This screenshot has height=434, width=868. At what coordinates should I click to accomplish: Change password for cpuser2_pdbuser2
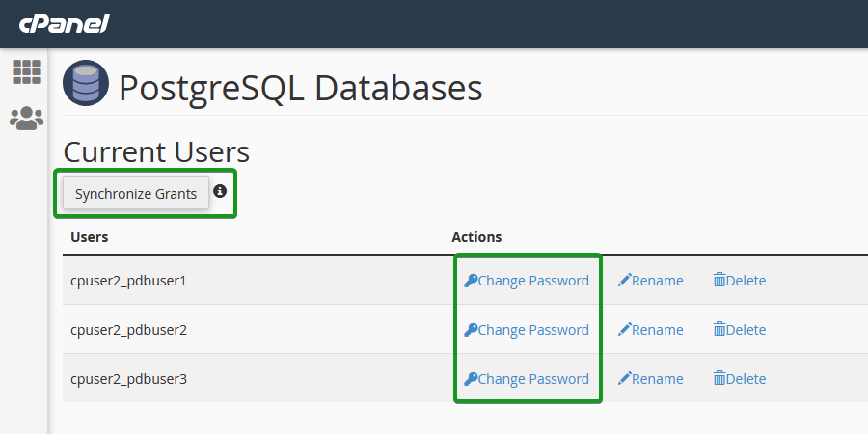tap(527, 330)
